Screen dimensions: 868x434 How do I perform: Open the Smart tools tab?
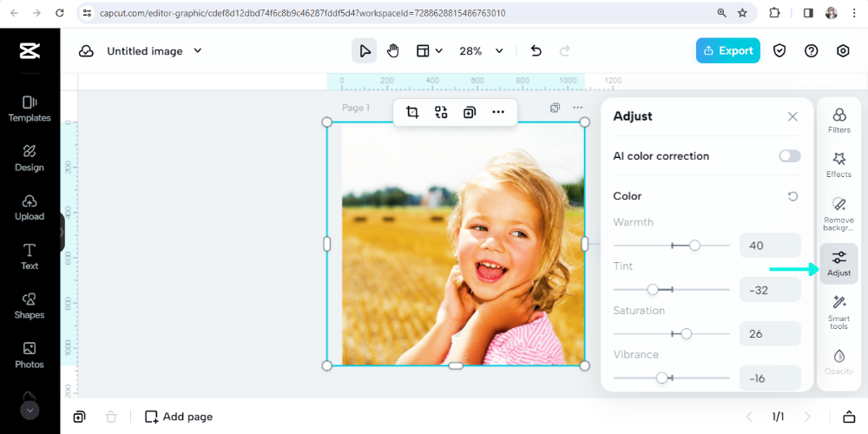pos(839,312)
